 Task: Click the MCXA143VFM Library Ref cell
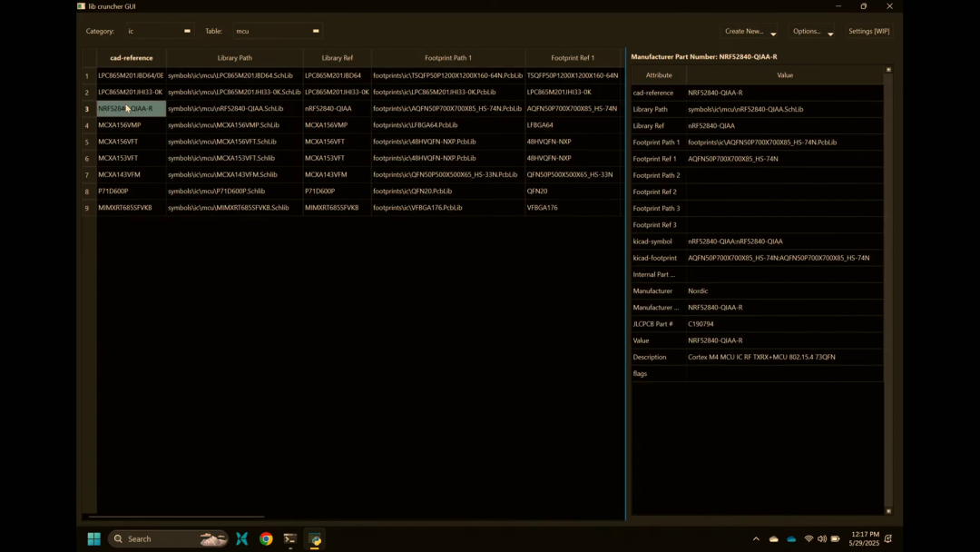pos(338,175)
